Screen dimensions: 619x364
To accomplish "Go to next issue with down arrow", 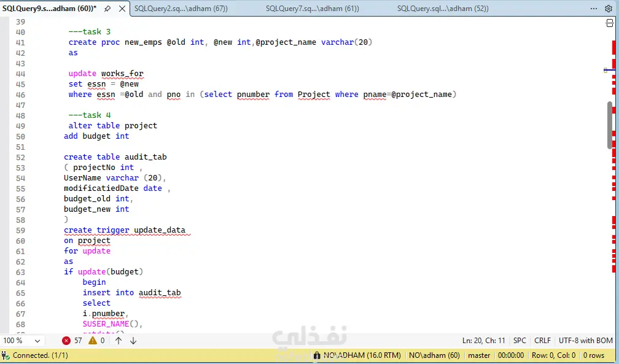I will click(x=133, y=340).
